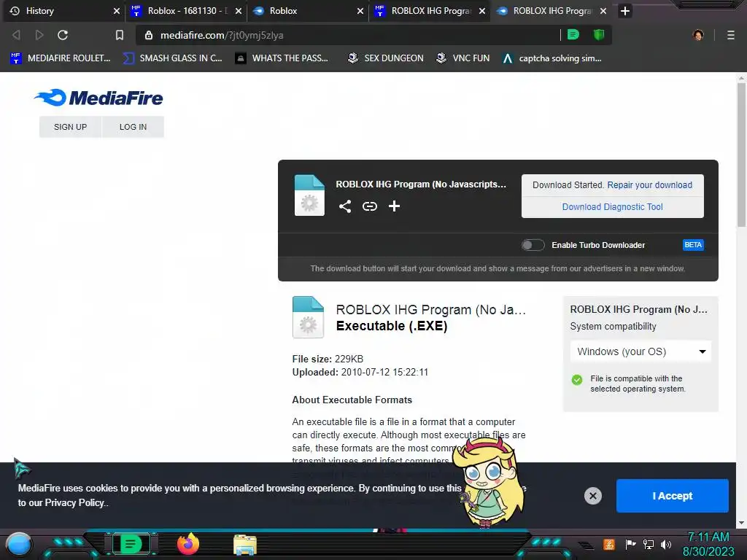Click Download Diagnostic Tool link

[612, 206]
